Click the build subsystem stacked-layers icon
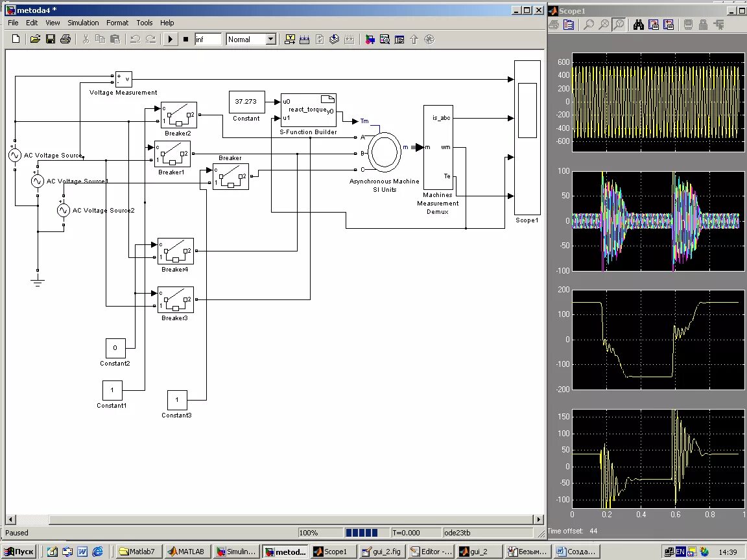The width and height of the screenshot is (747, 560). point(335,40)
